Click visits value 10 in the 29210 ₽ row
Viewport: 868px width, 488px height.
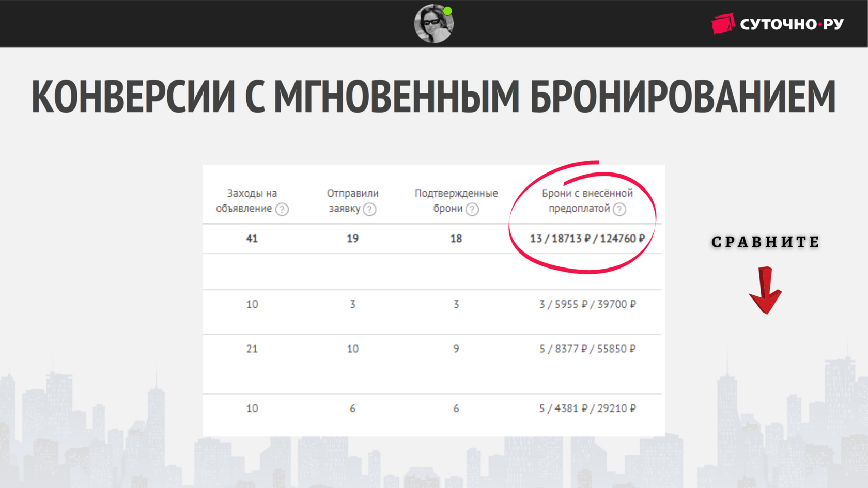pyautogui.click(x=252, y=408)
